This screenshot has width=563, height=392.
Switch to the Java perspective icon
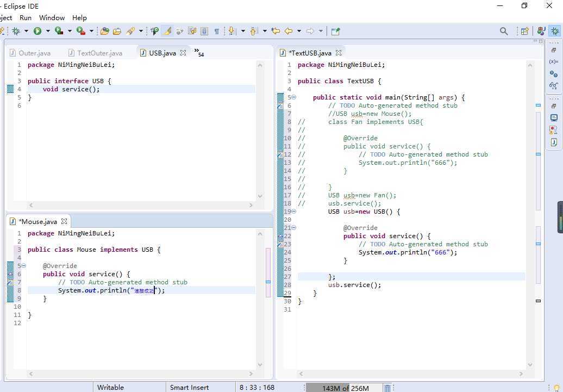(x=541, y=31)
